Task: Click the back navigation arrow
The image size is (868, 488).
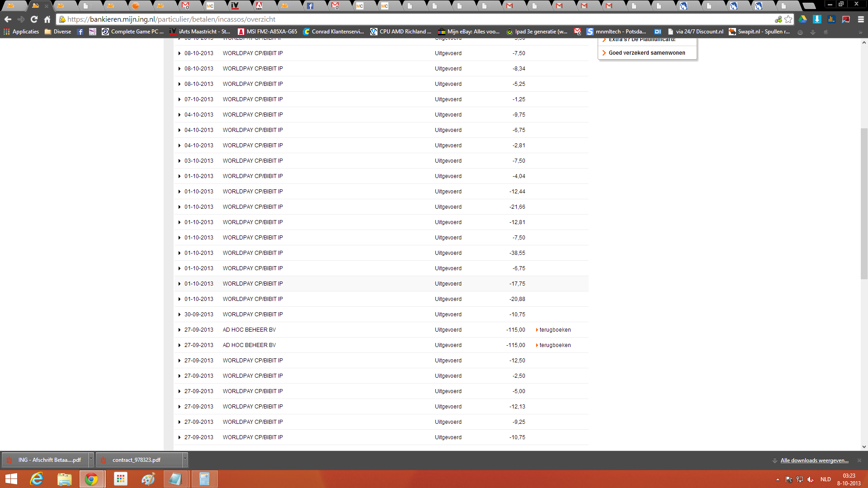Action: (x=8, y=19)
